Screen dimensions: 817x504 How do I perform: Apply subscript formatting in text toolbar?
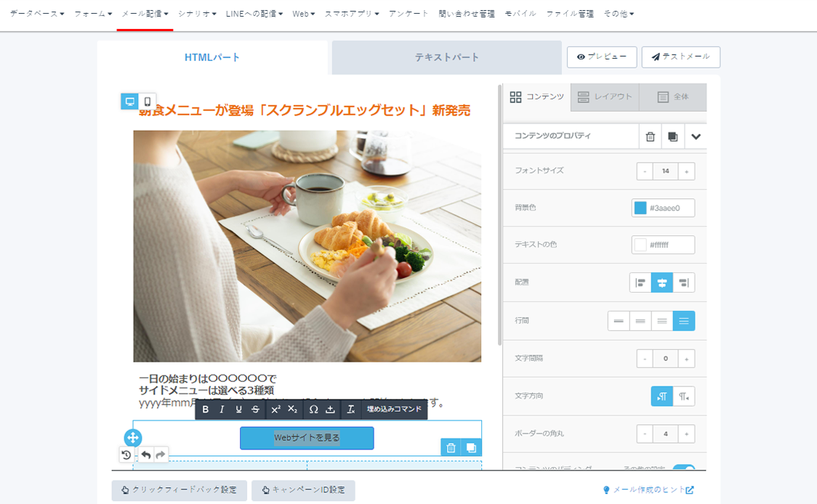pos(292,410)
